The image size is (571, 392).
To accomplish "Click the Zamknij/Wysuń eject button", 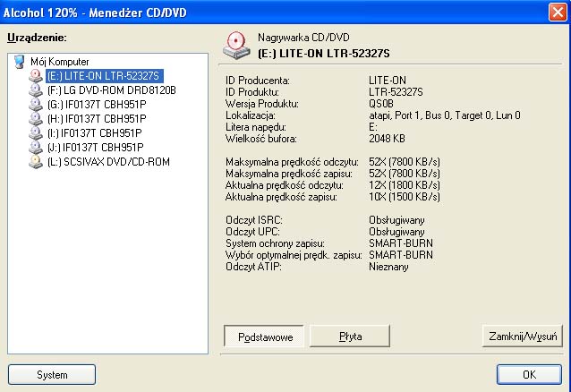I will click(x=523, y=337).
